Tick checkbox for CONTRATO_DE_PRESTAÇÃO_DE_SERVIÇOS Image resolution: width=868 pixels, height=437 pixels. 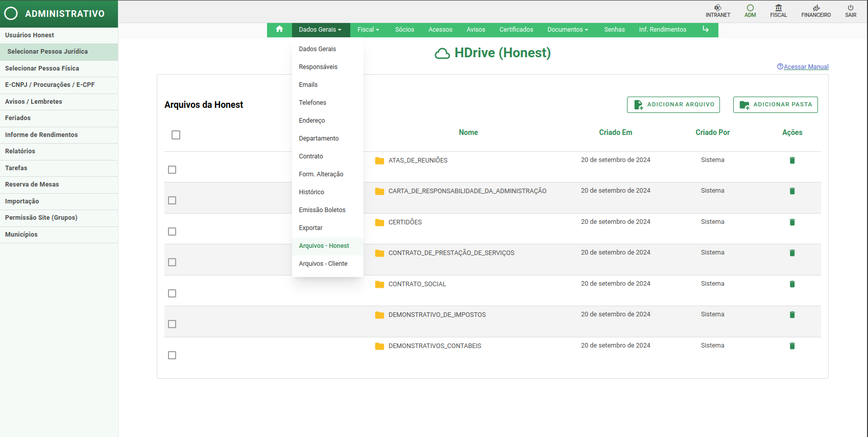172,262
